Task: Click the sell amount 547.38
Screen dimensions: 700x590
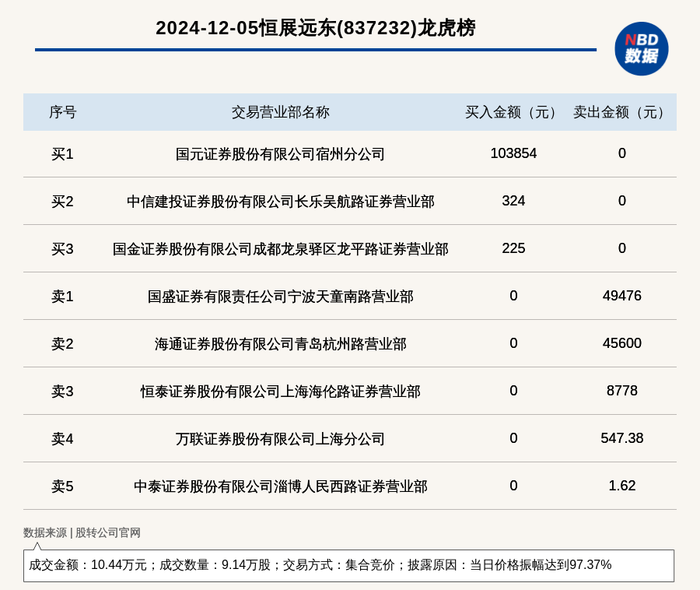Action: 622,438
